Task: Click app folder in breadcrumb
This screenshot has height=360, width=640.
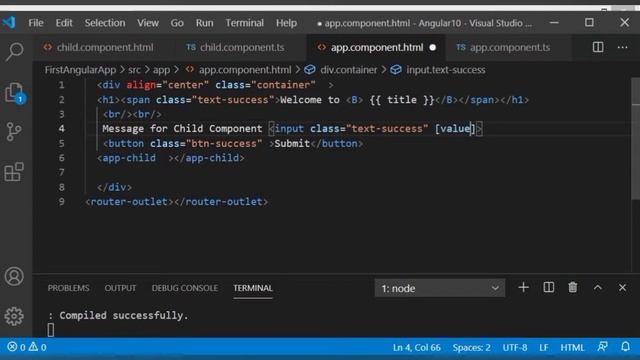Action: [161, 70]
